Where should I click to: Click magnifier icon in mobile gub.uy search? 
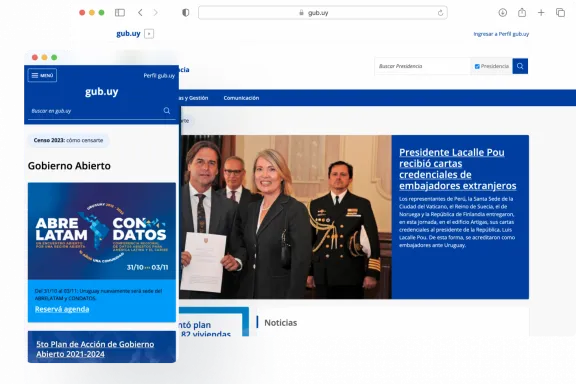167,111
